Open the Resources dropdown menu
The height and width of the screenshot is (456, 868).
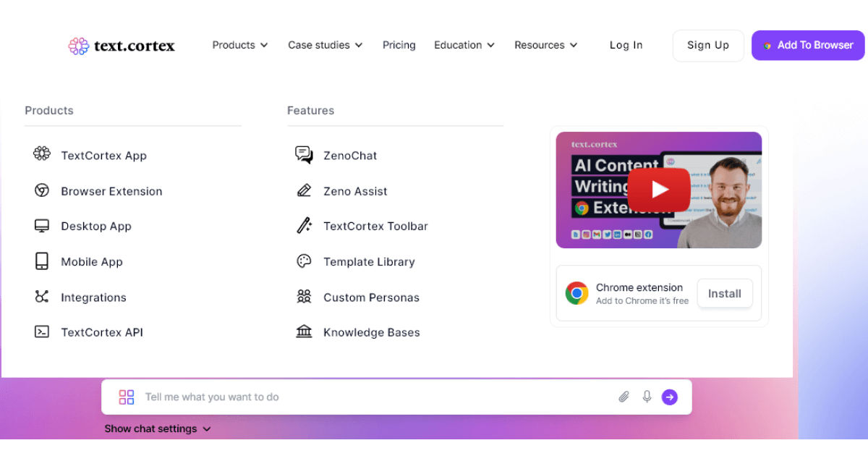[x=546, y=45]
